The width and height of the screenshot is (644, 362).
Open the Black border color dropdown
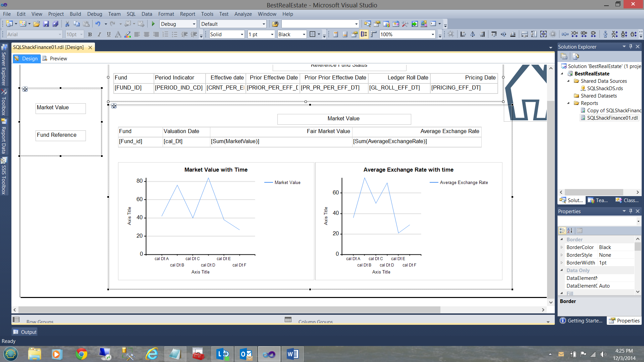coord(304,35)
